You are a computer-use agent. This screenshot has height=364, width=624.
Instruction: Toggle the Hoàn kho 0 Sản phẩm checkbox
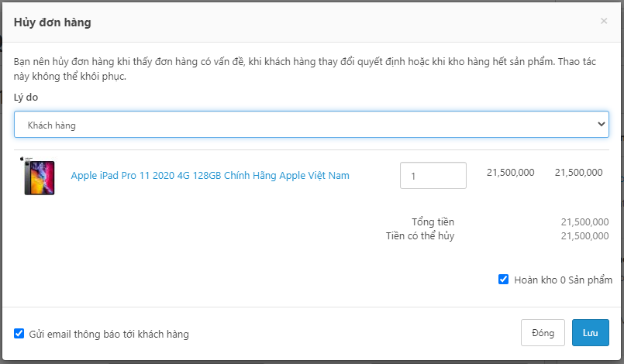pyautogui.click(x=503, y=280)
